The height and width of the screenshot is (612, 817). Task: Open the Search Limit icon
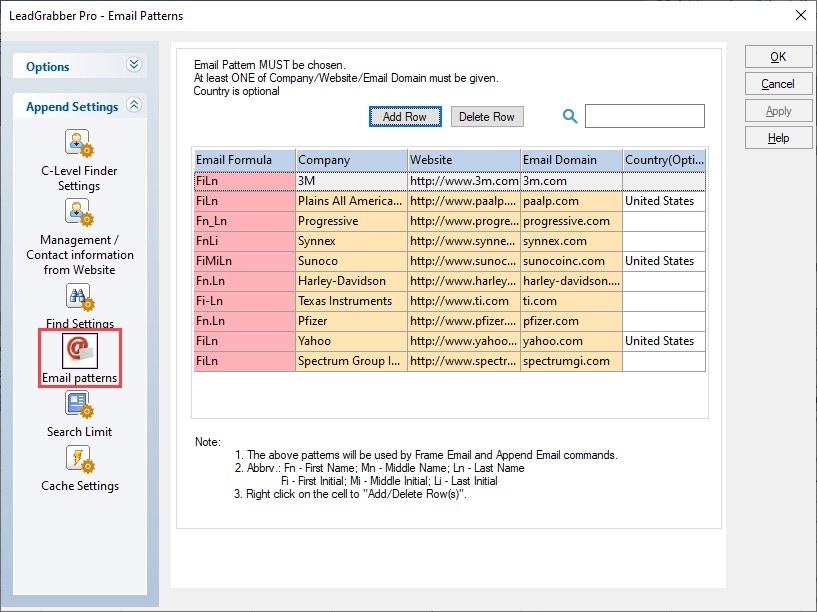coord(79,405)
